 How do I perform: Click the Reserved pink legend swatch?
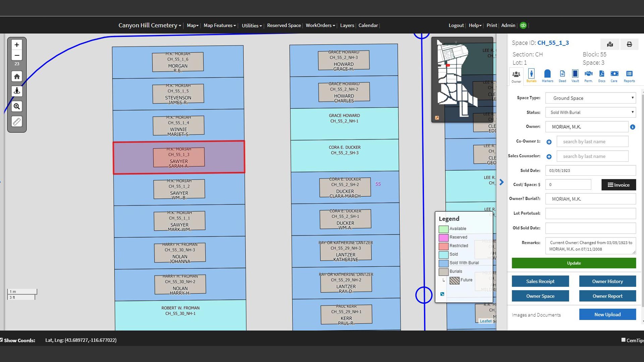443,237
